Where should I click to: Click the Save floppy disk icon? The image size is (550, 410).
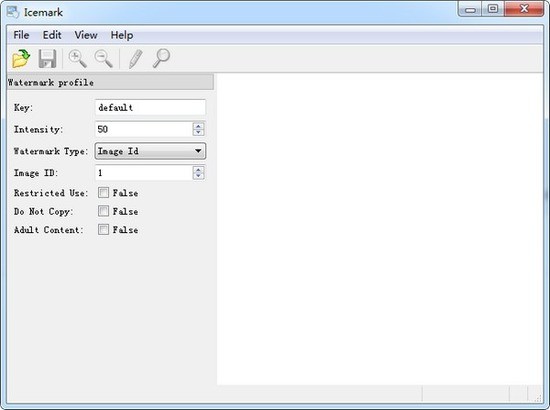coord(47,59)
